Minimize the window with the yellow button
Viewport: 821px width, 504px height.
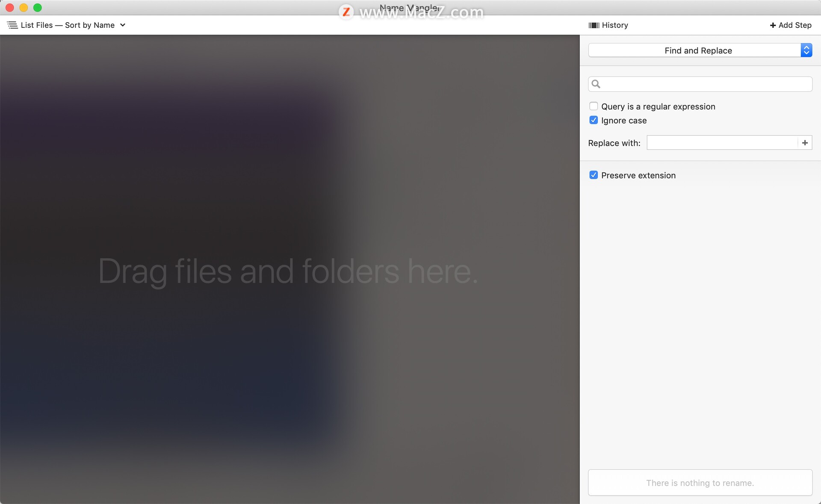[x=24, y=8]
